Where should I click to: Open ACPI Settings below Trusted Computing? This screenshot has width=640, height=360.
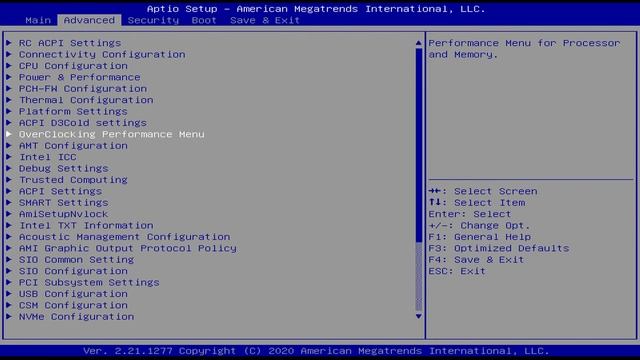[x=60, y=191]
